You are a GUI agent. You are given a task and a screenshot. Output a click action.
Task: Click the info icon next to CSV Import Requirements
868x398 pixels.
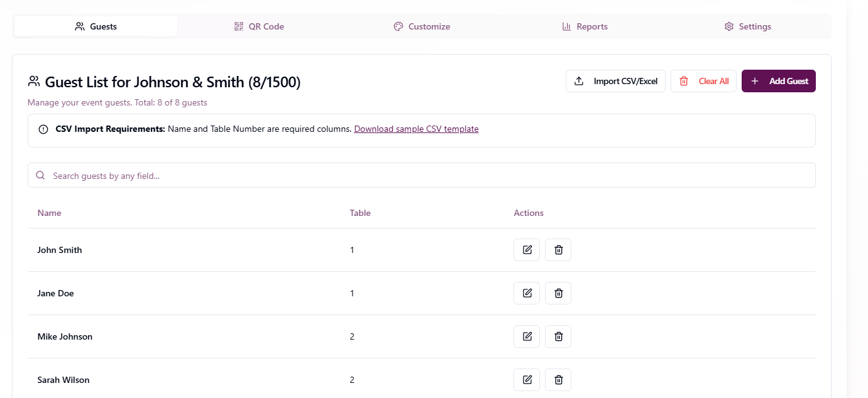coord(43,129)
